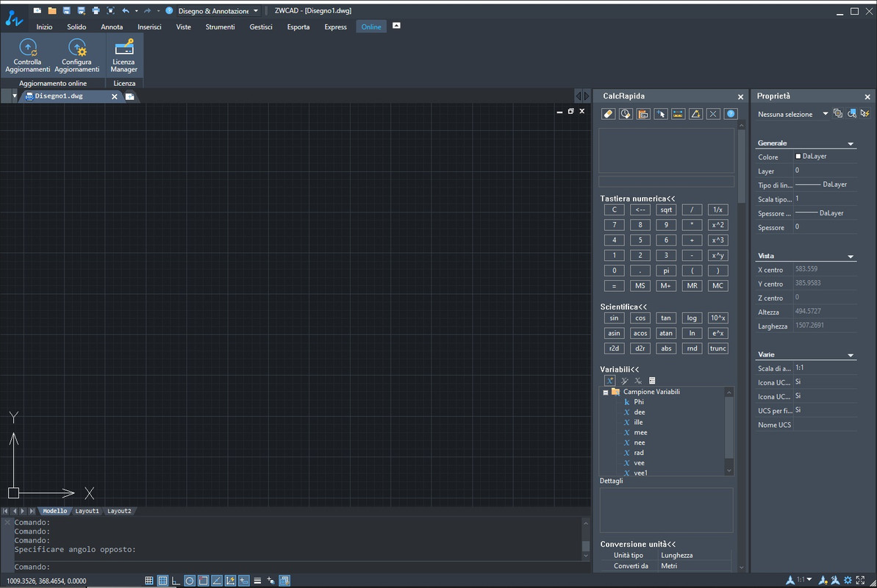
Task: Click the Save As icon
Action: pos(81,10)
